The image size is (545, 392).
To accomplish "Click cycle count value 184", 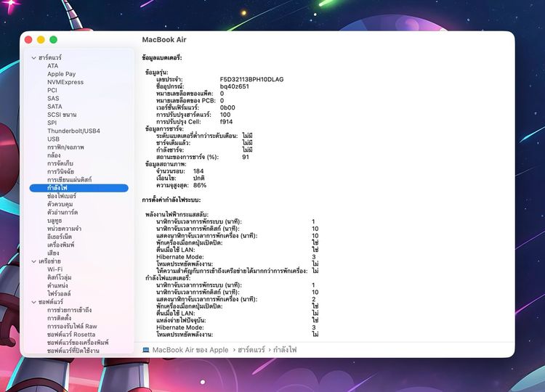I will click(198, 171).
